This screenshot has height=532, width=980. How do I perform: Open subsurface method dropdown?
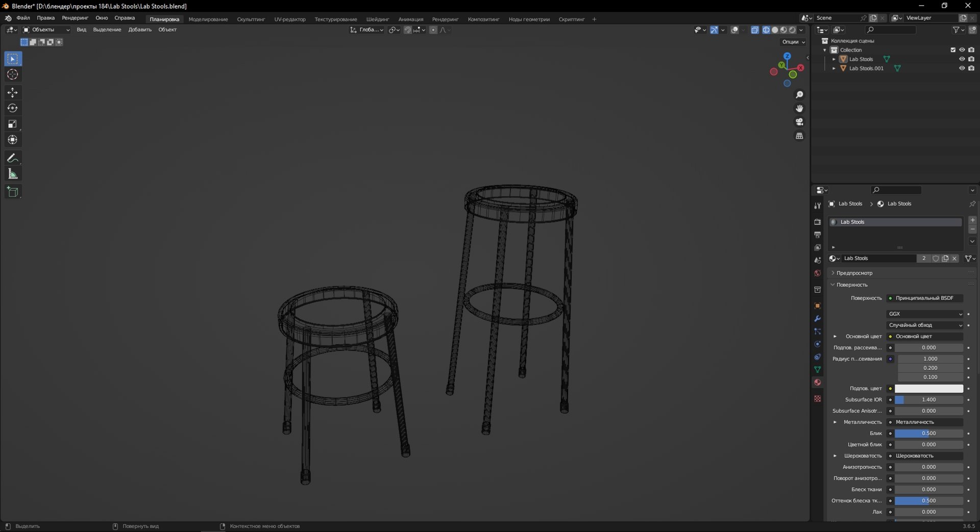pos(925,325)
